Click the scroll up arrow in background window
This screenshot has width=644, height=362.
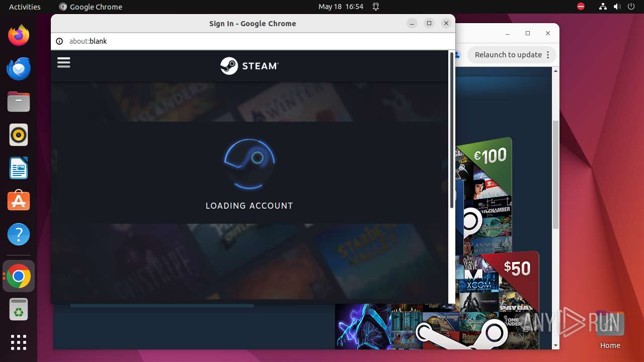tap(555, 71)
